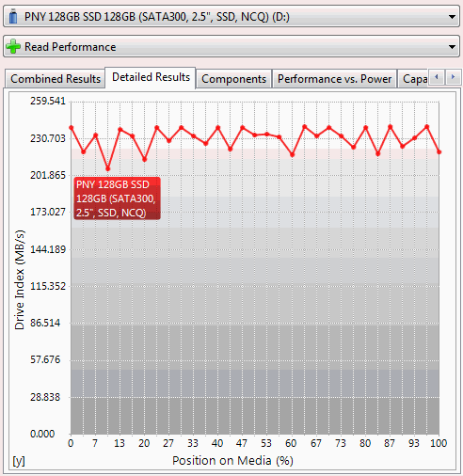Click the 28.838 y-axis value
The height and width of the screenshot is (476, 463).
(45, 397)
